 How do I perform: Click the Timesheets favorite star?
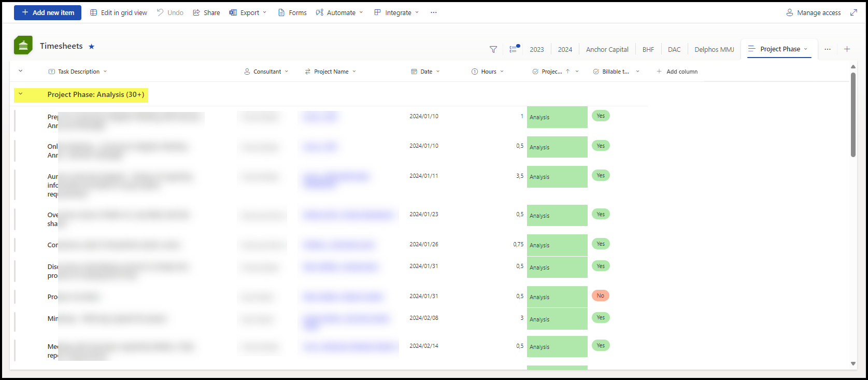click(x=92, y=47)
